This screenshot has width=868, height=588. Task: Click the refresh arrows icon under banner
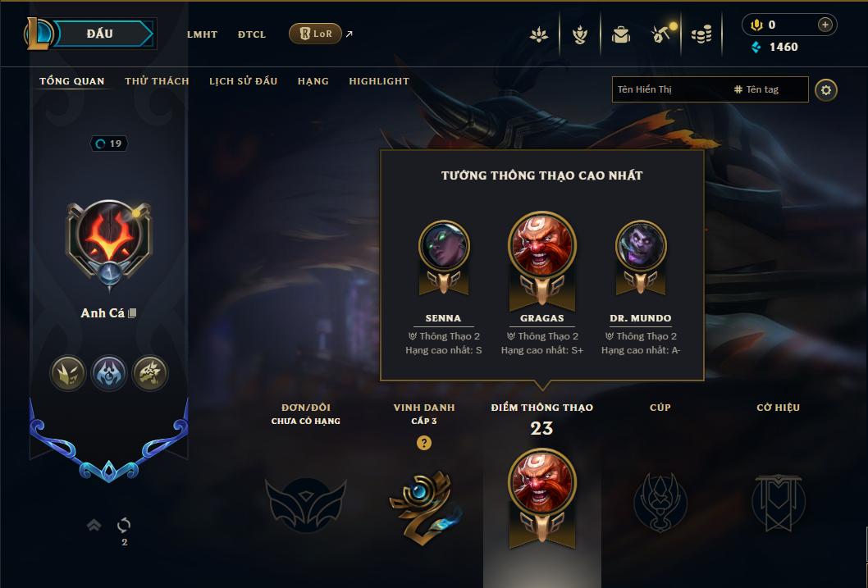[x=124, y=525]
